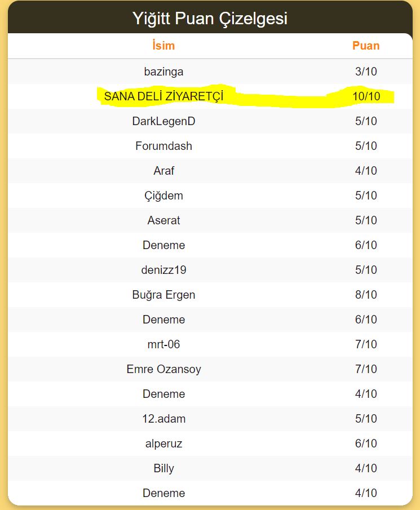This screenshot has width=420, height=510.
Task: Choose the denizz19 name entry
Action: click(163, 270)
